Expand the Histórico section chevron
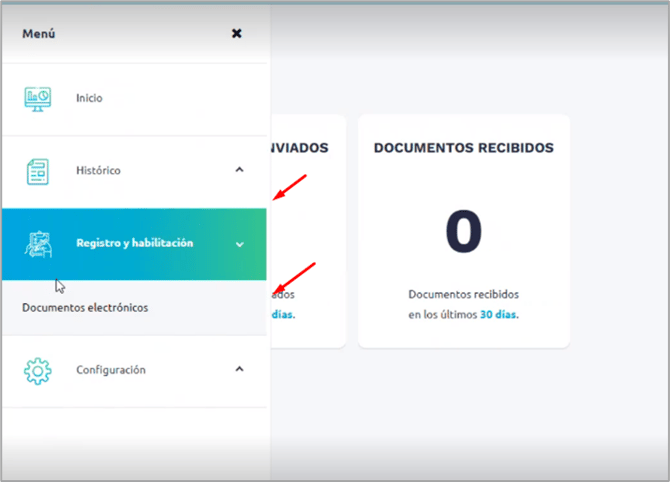 239,170
